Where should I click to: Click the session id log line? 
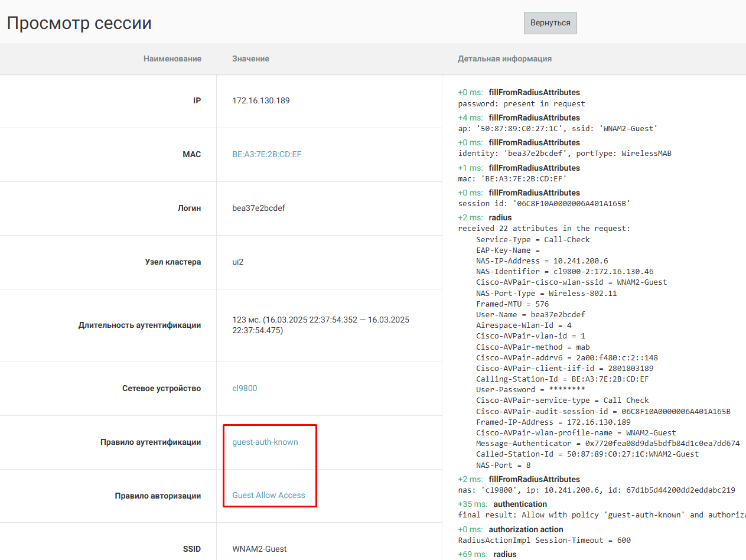(544, 204)
